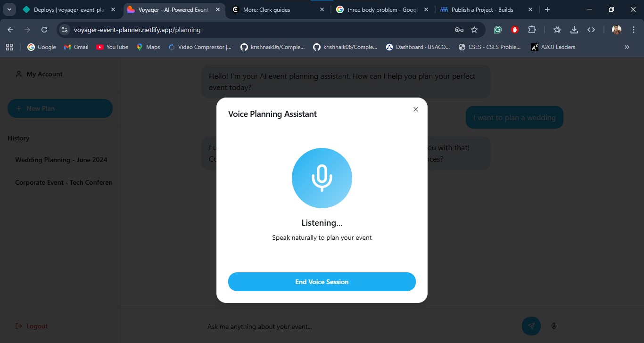Click the microphone icon beside chat input
This screenshot has width=644, height=343.
click(554, 326)
